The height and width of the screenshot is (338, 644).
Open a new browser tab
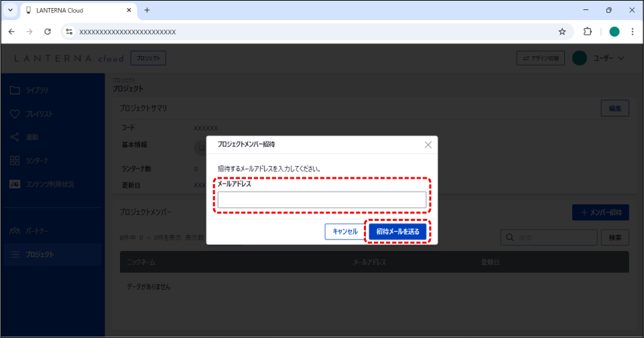[147, 10]
